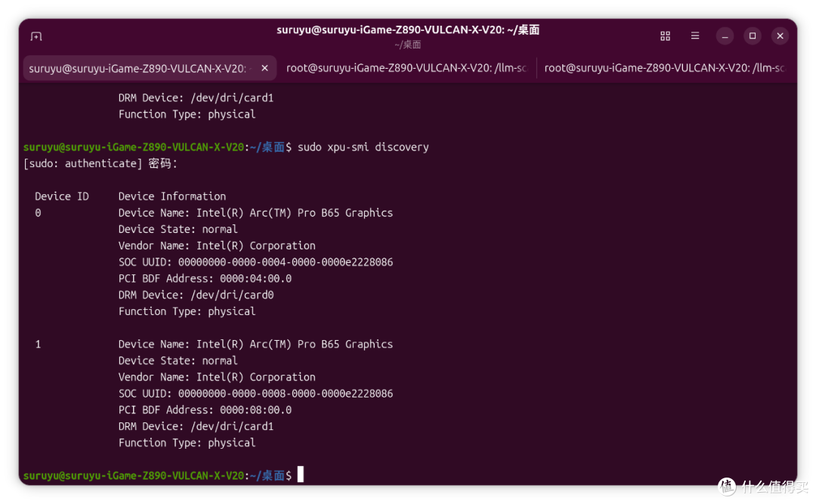Click the "Device ID" column header
Screen dimensions: 816x504
(62, 196)
